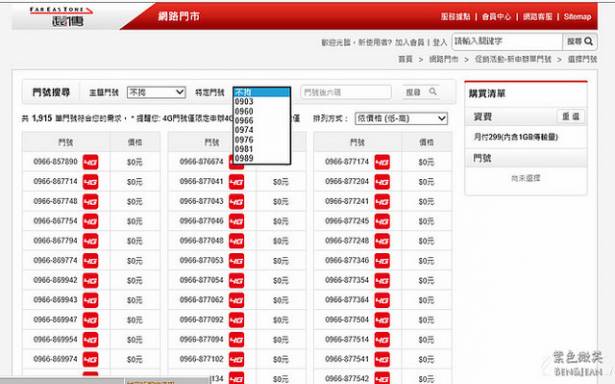Viewport: 615px width, 384px height.
Task: Select phone number 0966-877054
Action: click(x=202, y=280)
